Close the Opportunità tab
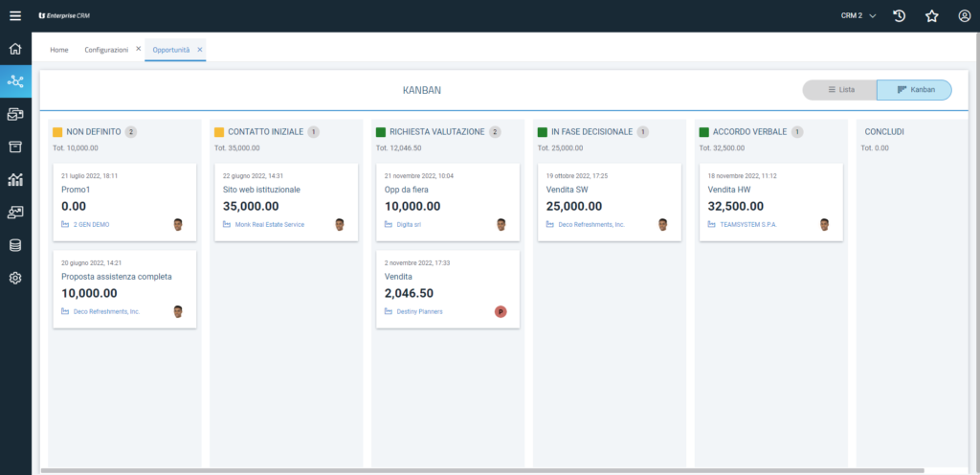Screen dimensions: 980x475 199,50
